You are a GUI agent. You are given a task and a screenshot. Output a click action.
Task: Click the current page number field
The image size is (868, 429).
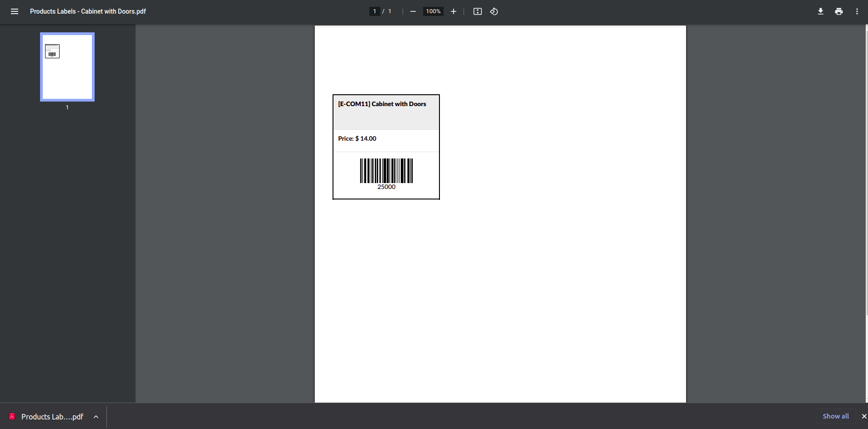[375, 11]
